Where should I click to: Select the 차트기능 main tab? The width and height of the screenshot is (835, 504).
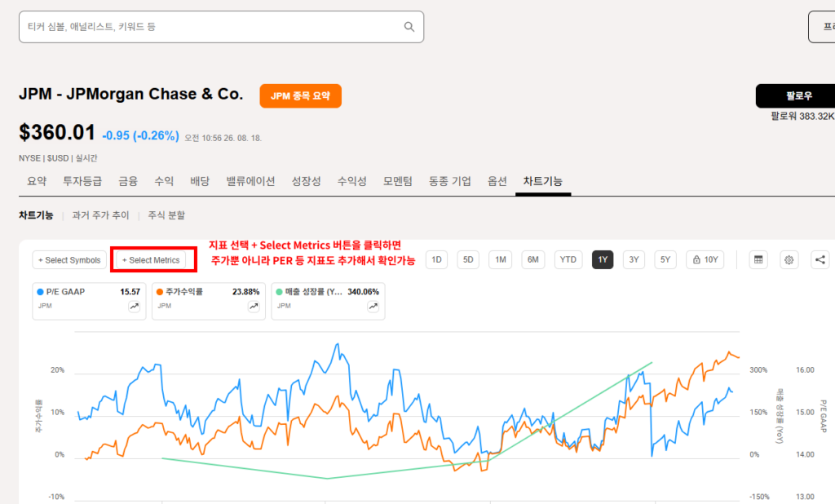[542, 181]
